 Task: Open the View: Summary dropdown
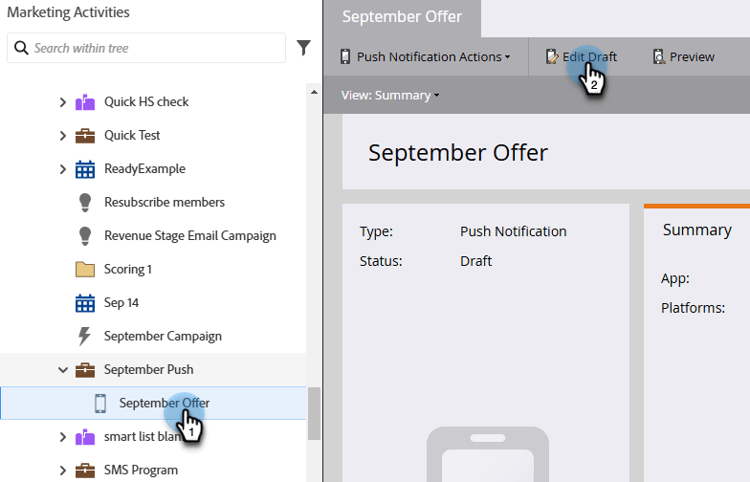390,95
